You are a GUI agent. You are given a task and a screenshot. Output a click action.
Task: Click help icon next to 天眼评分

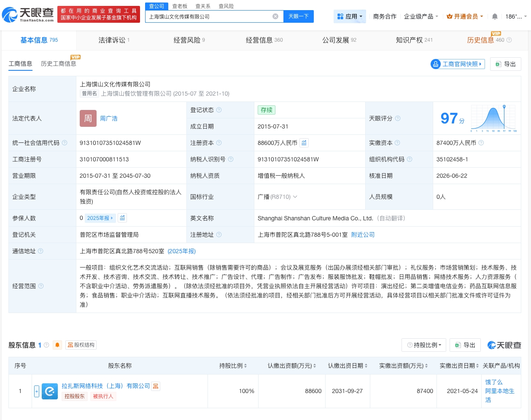(398, 118)
